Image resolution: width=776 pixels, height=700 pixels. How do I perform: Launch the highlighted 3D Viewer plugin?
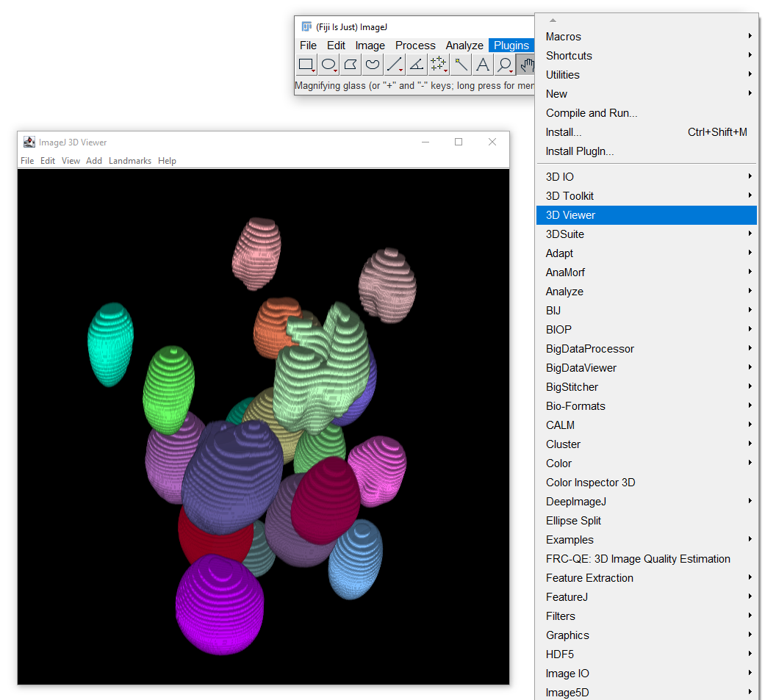647,215
